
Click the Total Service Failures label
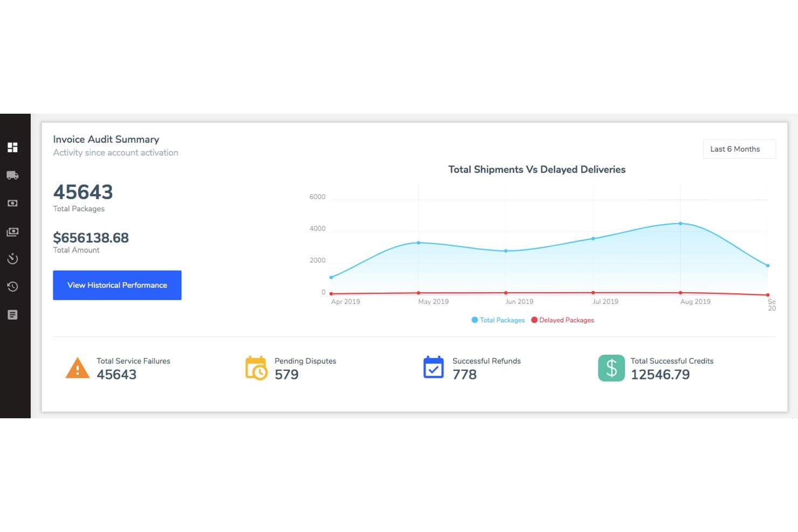tap(133, 361)
